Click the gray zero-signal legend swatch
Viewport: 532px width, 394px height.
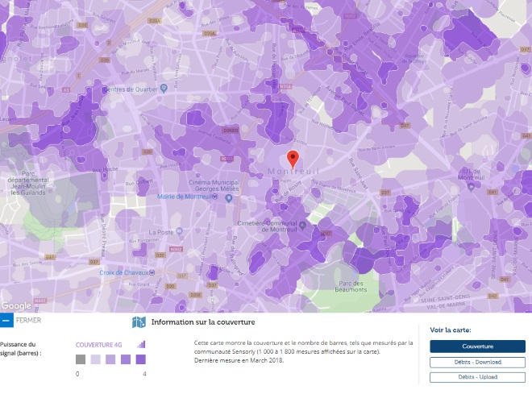pyautogui.click(x=80, y=359)
